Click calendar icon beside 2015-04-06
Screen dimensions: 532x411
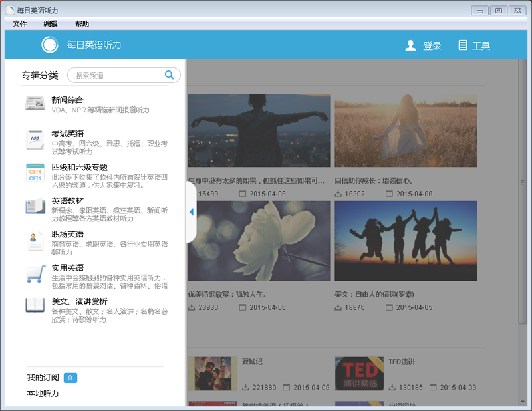coord(243,307)
